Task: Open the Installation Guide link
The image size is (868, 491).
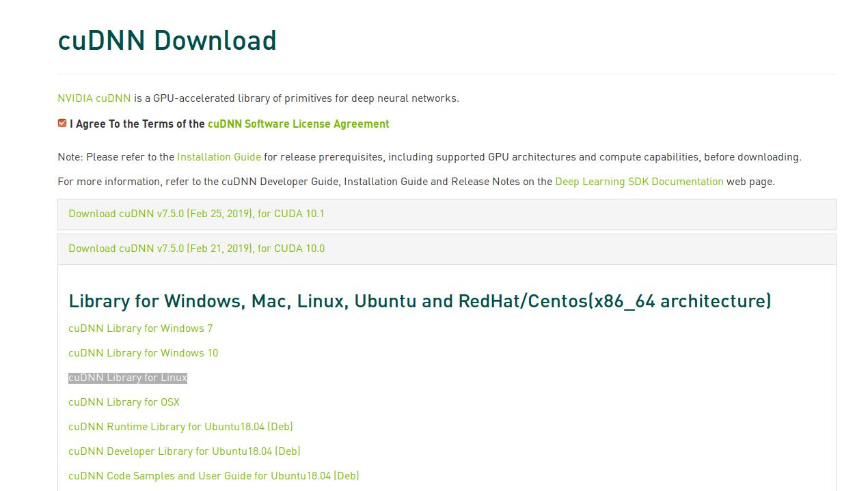Action: point(219,157)
